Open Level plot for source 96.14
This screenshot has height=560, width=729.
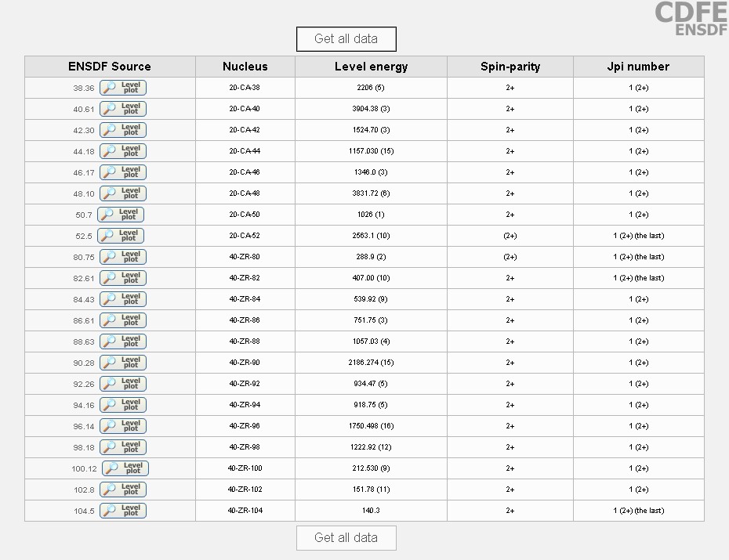tap(123, 426)
